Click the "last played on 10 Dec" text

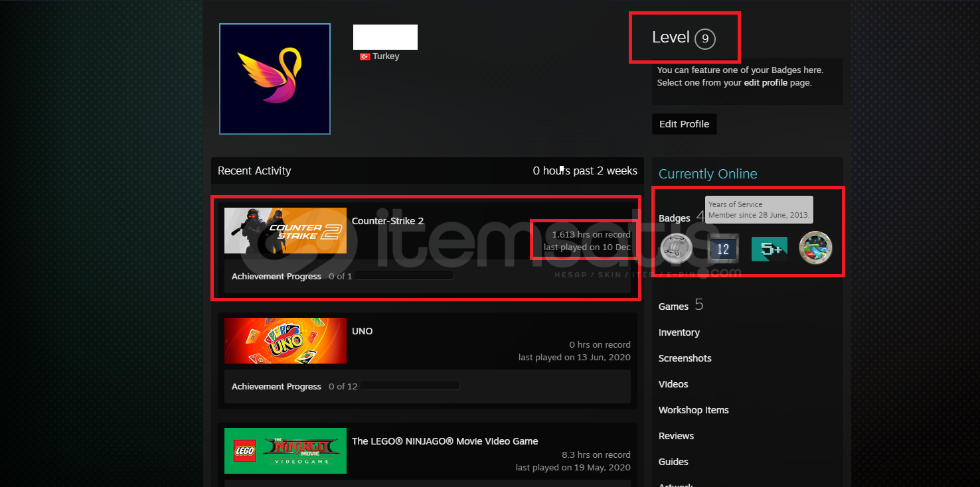(x=587, y=247)
